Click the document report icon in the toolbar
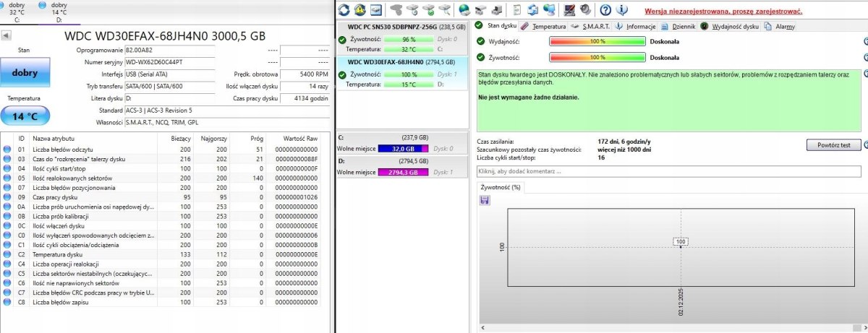Screen dimensions: 868x333 point(515,10)
